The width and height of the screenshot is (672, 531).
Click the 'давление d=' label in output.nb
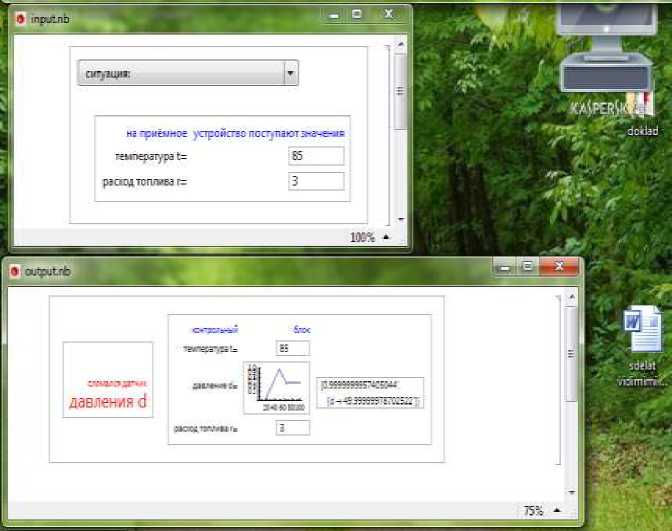click(215, 386)
